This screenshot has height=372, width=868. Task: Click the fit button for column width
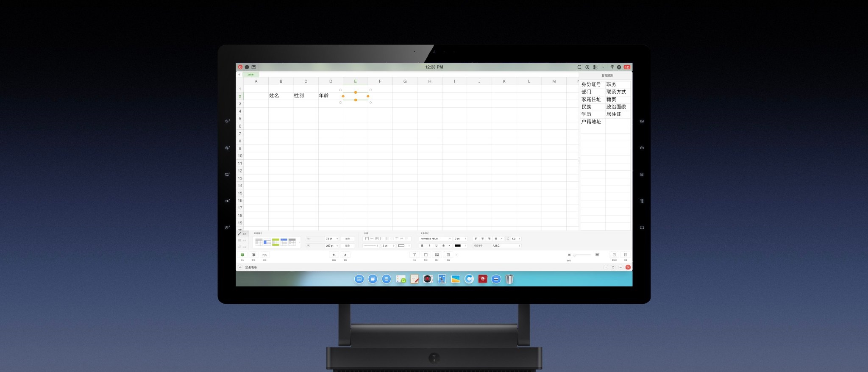point(348,246)
